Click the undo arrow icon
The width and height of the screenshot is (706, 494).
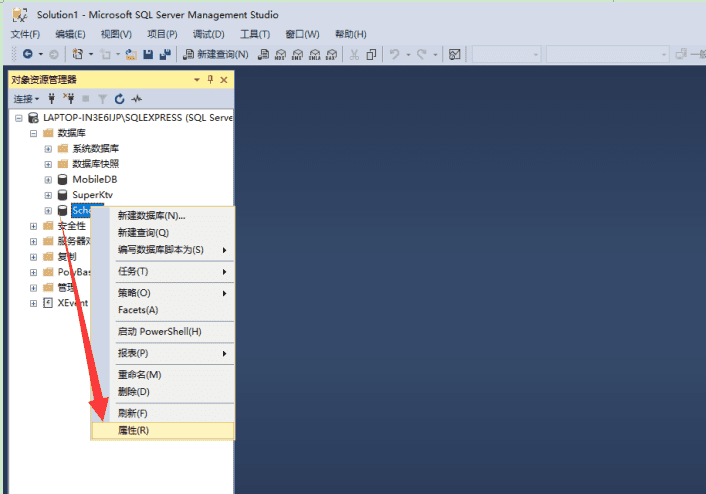(394, 54)
